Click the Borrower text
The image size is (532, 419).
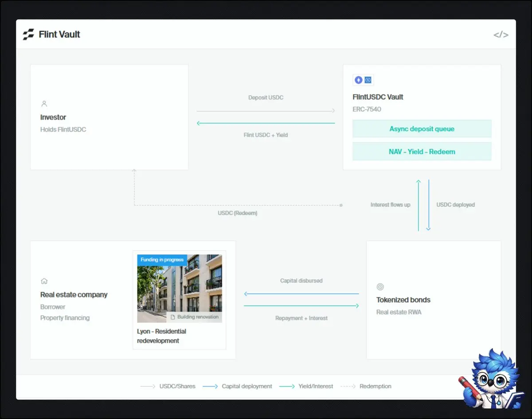pyautogui.click(x=53, y=307)
